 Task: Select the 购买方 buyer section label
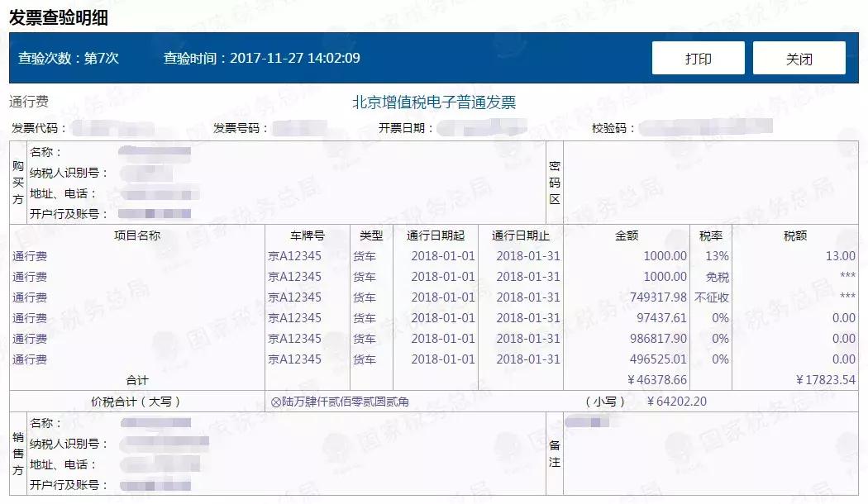19,183
